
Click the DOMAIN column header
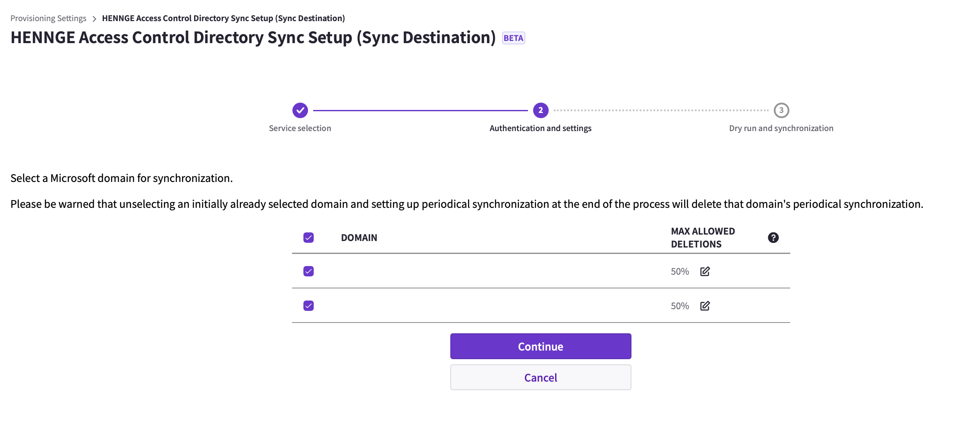pyautogui.click(x=359, y=238)
